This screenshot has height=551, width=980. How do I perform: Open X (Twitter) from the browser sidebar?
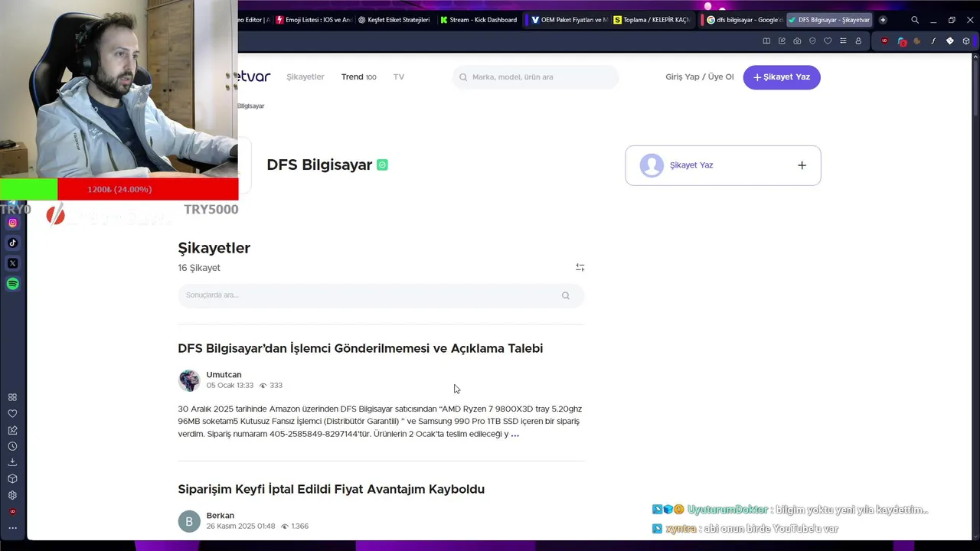pyautogui.click(x=12, y=263)
